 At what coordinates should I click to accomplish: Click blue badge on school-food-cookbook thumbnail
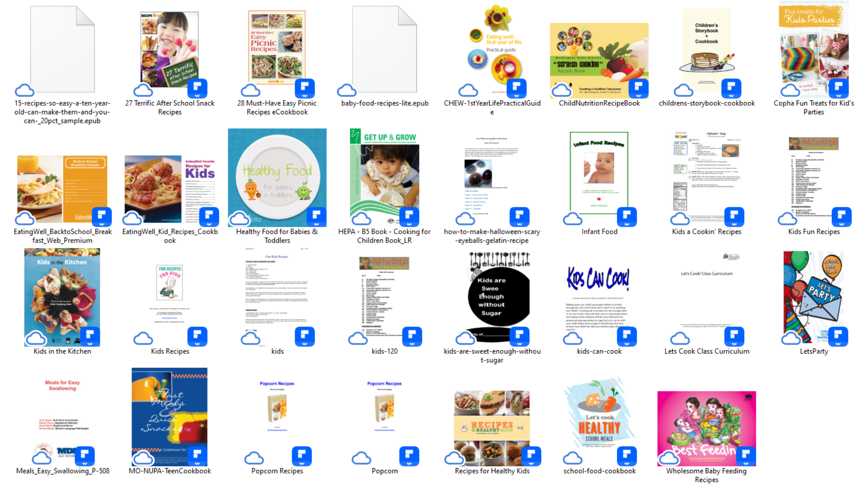[627, 455]
